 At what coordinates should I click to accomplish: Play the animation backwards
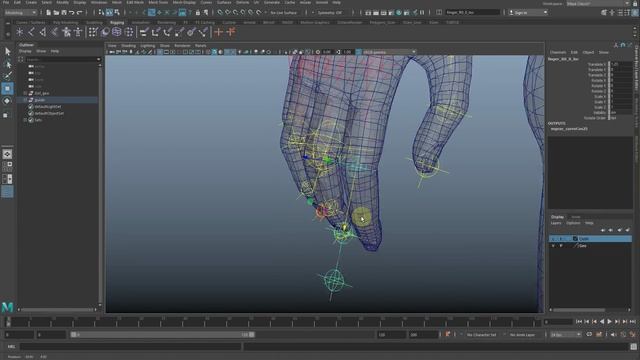(x=602, y=322)
